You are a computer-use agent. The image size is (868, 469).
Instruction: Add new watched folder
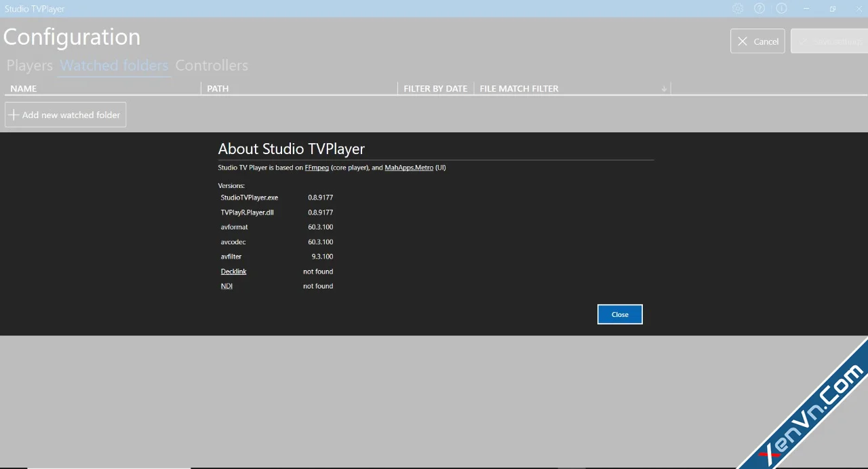tap(65, 115)
